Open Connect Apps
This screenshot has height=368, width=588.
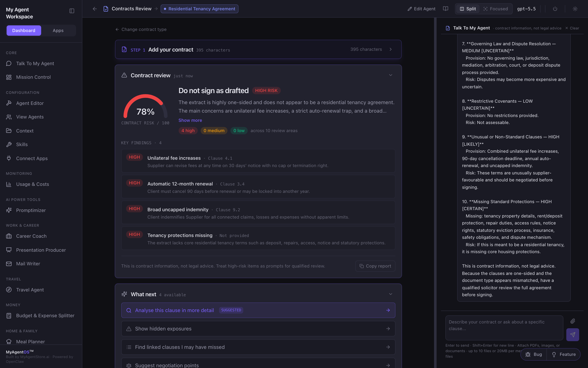point(41,158)
